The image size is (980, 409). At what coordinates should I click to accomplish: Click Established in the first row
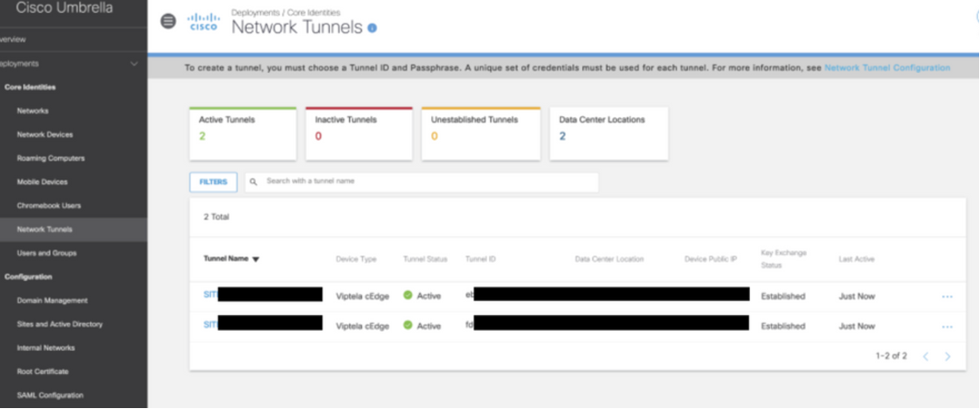[783, 297]
